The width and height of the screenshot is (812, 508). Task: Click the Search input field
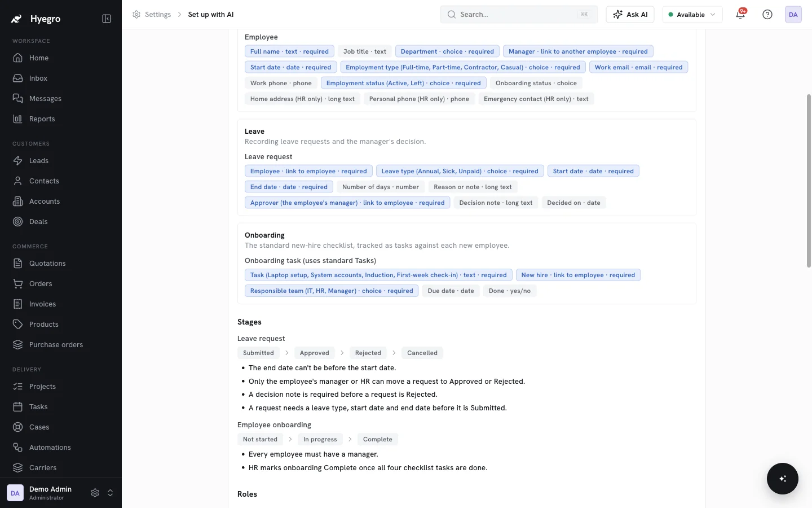pyautogui.click(x=519, y=15)
